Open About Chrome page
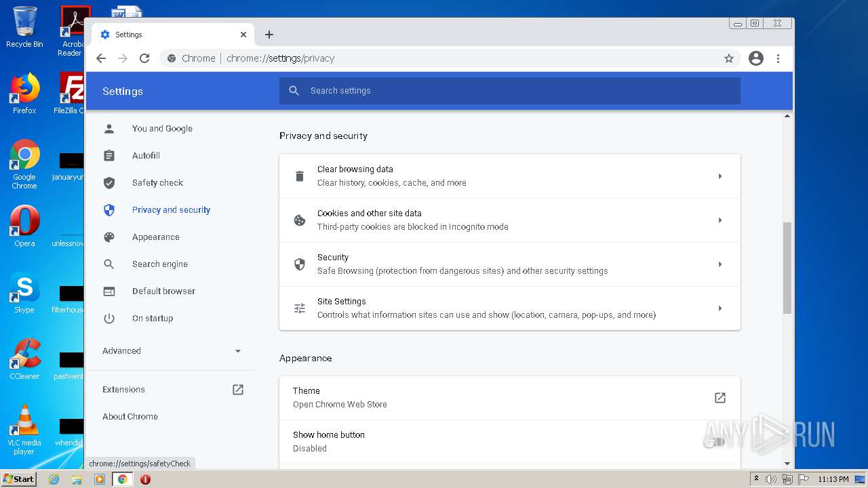868x488 pixels. click(x=130, y=417)
